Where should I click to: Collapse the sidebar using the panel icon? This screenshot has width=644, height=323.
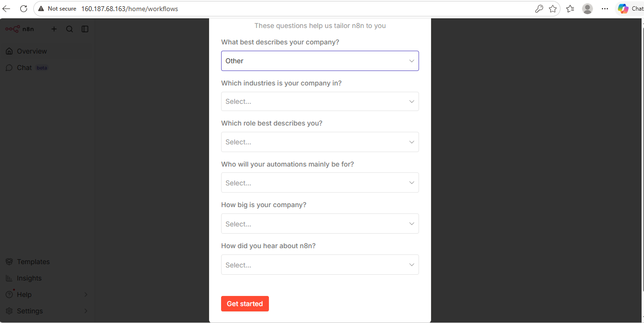click(85, 29)
